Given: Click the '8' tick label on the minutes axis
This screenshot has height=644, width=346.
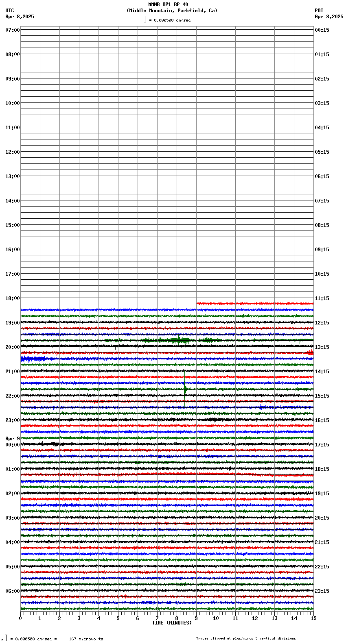Looking at the screenshot, I should 177,618.
